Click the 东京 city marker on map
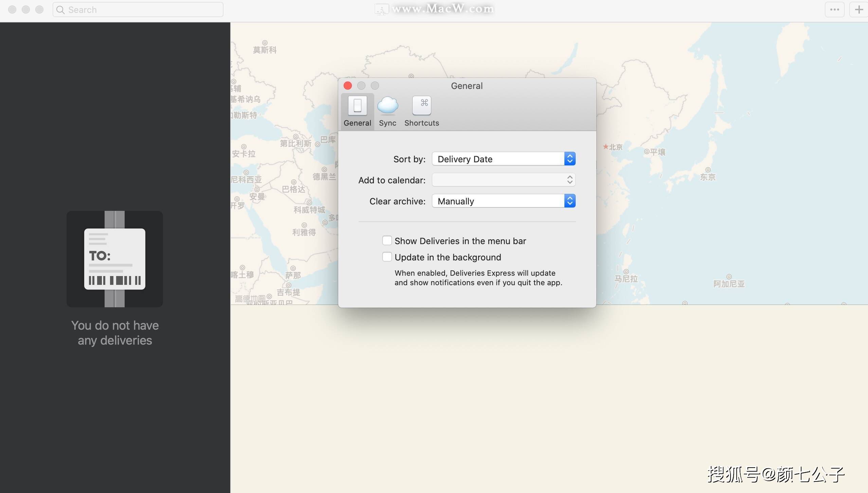 [x=708, y=170]
